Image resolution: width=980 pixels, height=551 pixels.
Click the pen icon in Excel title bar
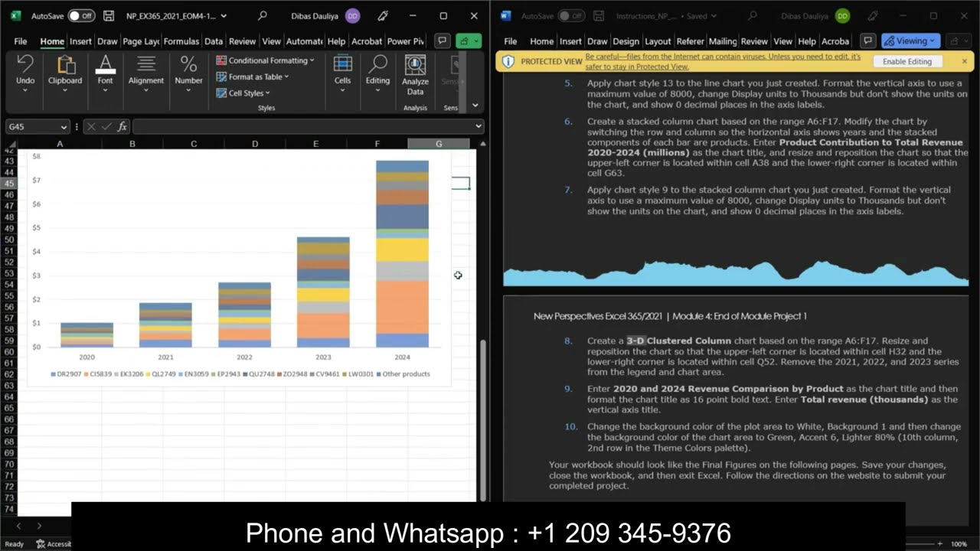384,15
